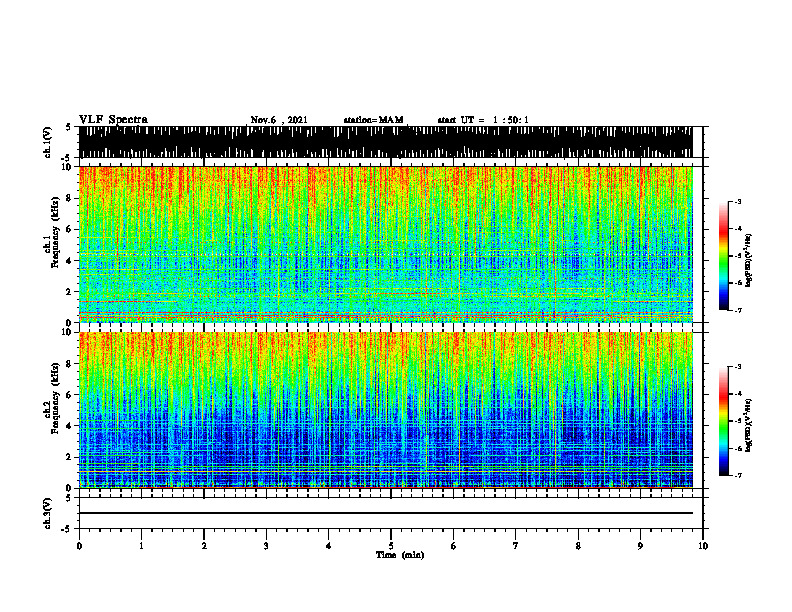Click time axis tick label "1"

[x=141, y=546]
